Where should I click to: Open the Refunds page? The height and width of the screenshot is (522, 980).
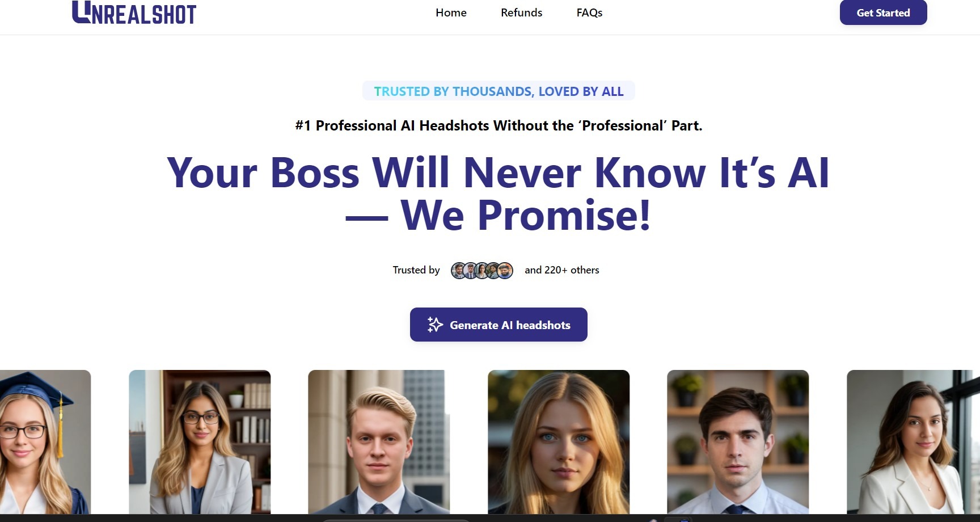521,12
